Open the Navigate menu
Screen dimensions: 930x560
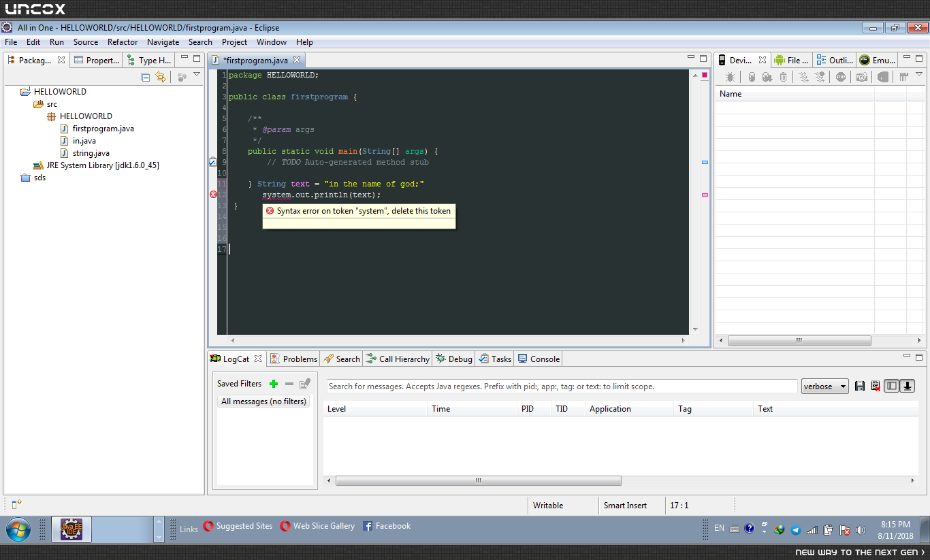pos(163,42)
